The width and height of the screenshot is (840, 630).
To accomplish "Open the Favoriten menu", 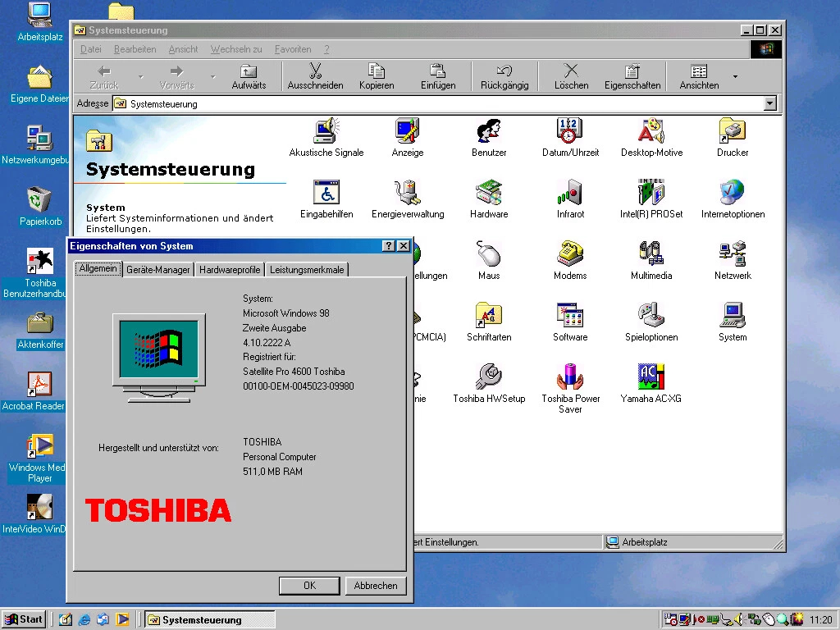I will (x=293, y=49).
